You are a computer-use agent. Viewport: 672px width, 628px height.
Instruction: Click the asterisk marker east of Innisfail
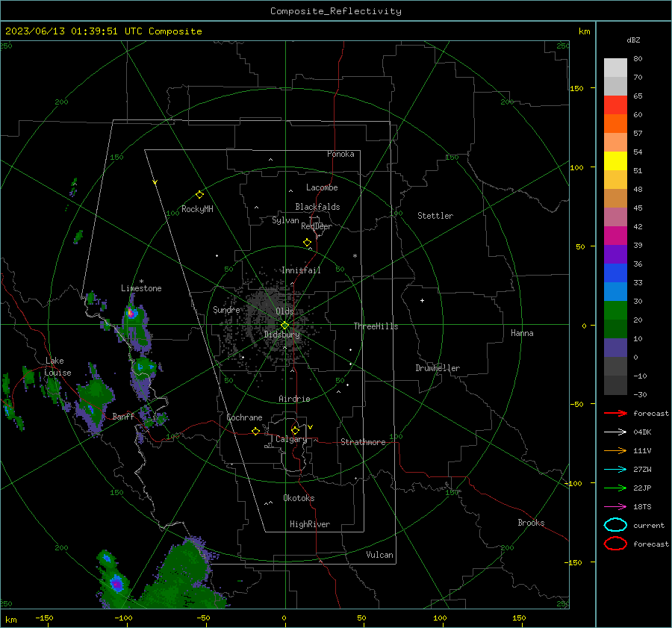pos(355,256)
